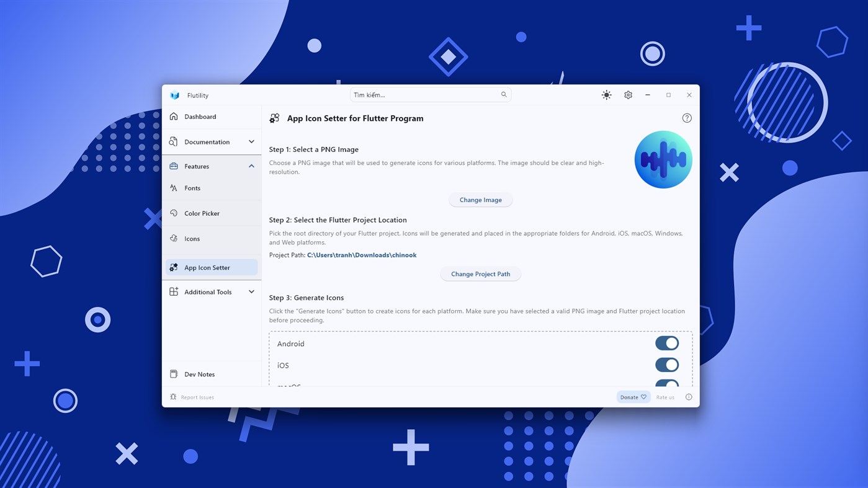Open help via the question mark icon
The height and width of the screenshot is (488, 868).
point(687,118)
